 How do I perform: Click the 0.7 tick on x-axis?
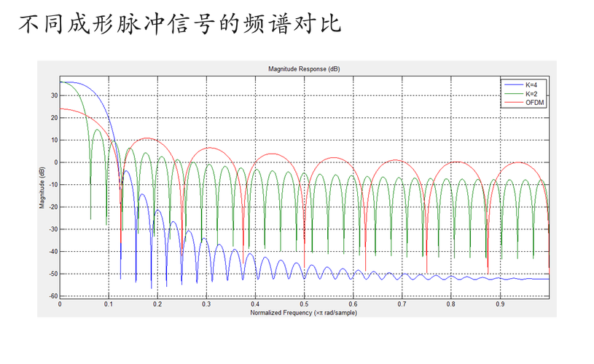point(402,304)
